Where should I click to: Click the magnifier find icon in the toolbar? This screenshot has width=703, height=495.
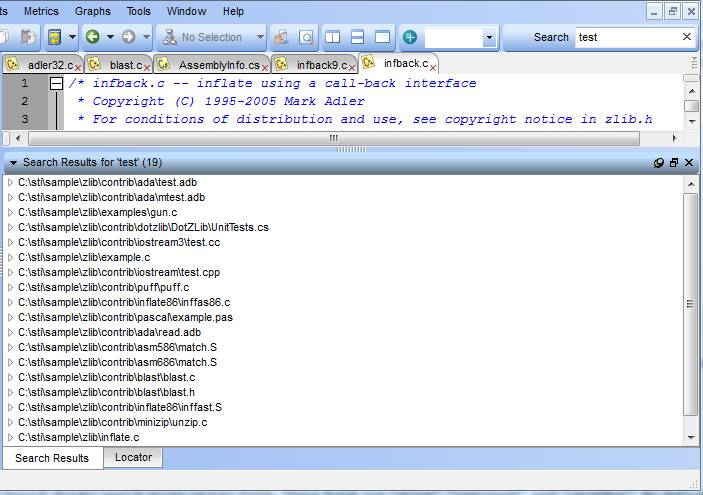306,37
